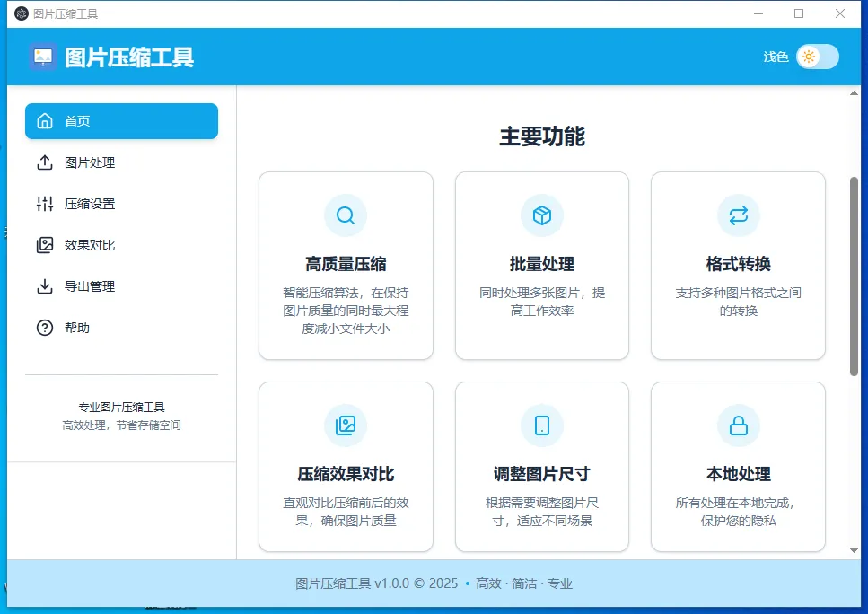This screenshot has height=614, width=868.
Task: Select the cube icon on 批量处理 card
Action: (541, 215)
